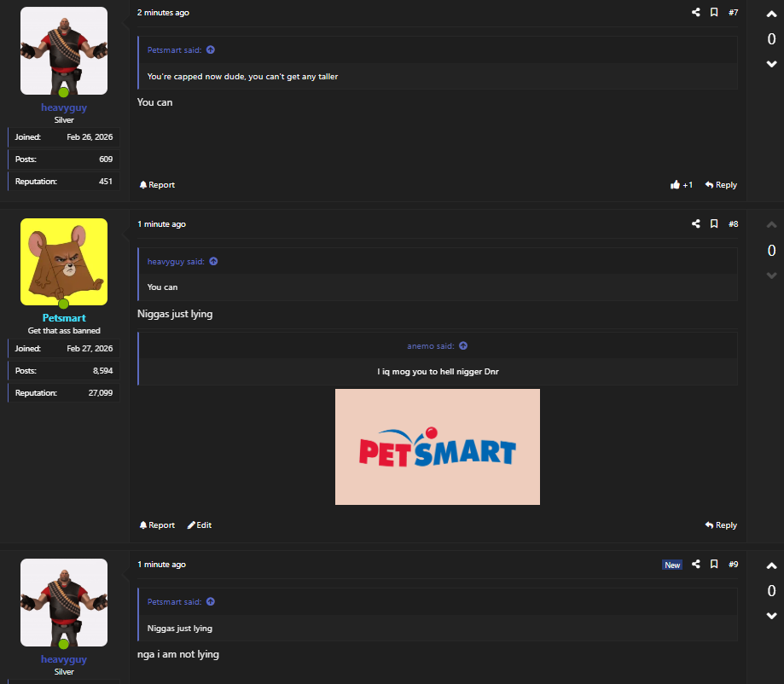Reply to post #7
Image resolution: width=784 pixels, height=684 pixels.
(x=721, y=184)
